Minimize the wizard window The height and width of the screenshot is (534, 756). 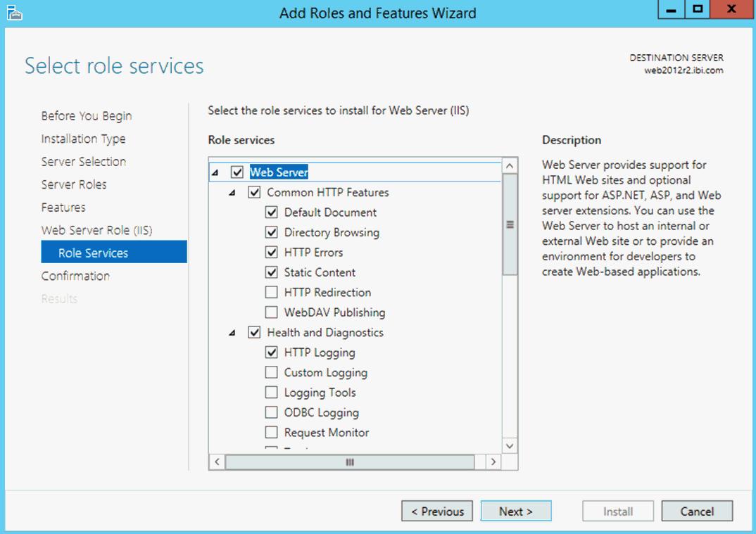pos(671,10)
